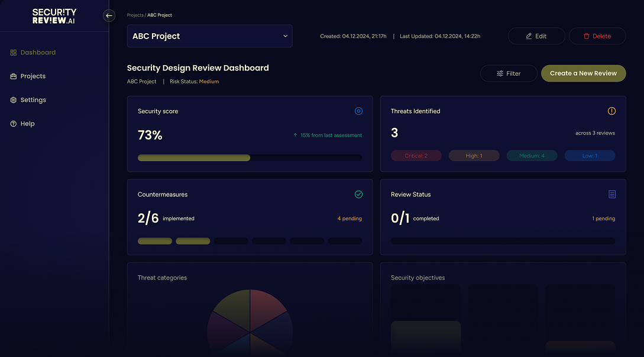Click the first Countermeasures progress segment
644x357 pixels.
click(x=155, y=241)
